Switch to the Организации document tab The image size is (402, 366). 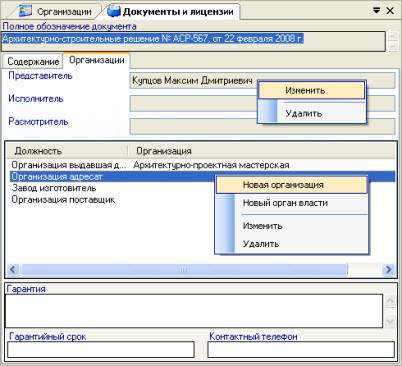tap(55, 11)
